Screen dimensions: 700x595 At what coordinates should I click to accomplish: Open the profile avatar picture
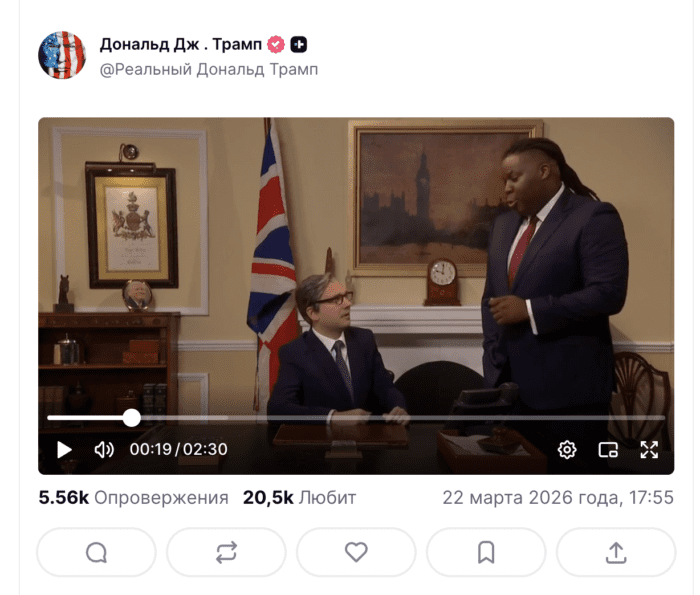pos(62,55)
